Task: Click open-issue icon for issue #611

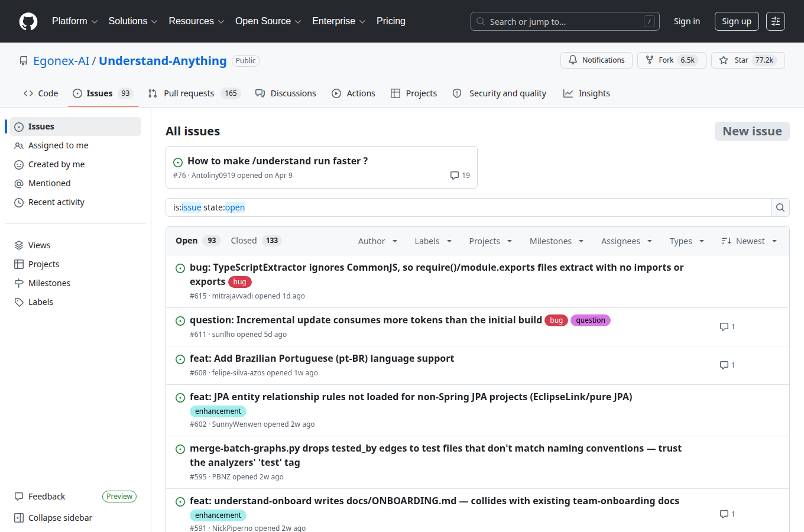Action: point(180,321)
